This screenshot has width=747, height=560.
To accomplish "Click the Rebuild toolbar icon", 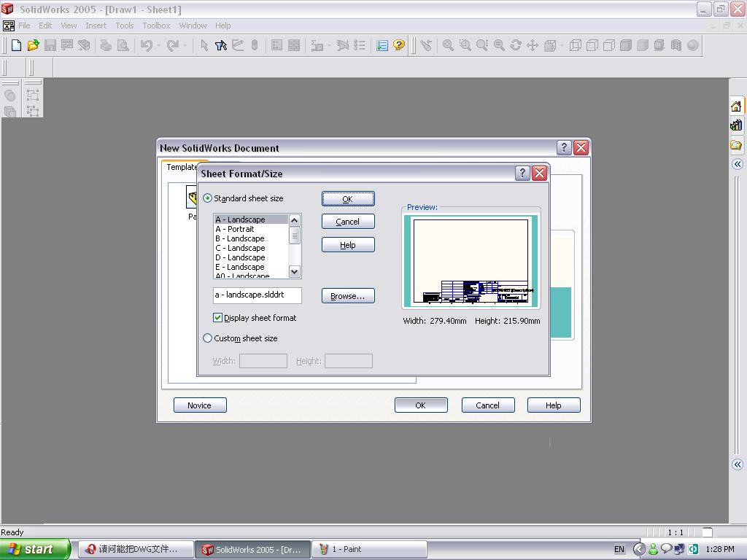I will click(255, 45).
